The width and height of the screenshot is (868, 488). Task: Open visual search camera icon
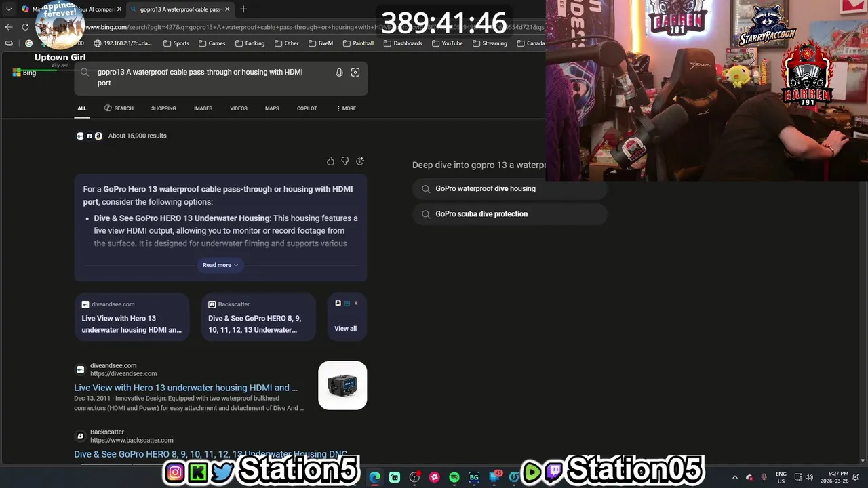click(355, 73)
